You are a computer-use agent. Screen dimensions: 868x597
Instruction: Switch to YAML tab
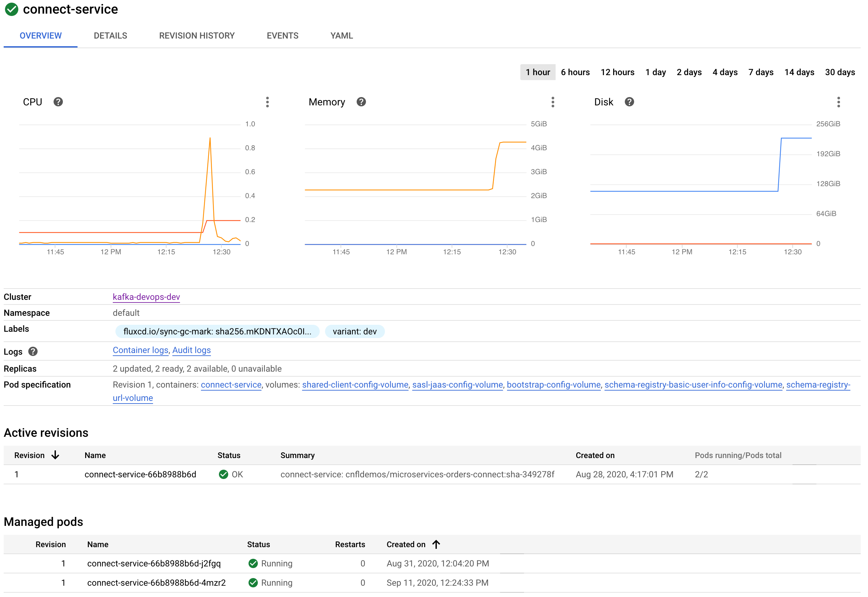click(340, 35)
